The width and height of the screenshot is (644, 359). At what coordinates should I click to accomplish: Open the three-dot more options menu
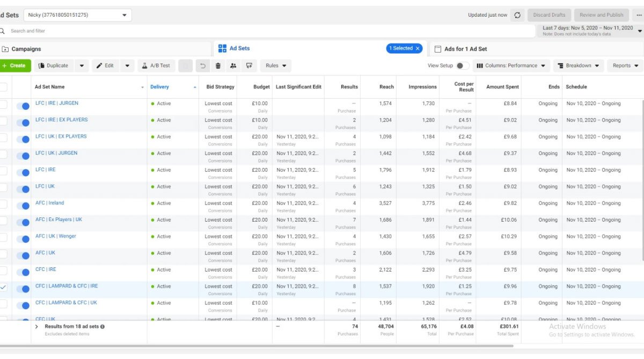[639, 15]
